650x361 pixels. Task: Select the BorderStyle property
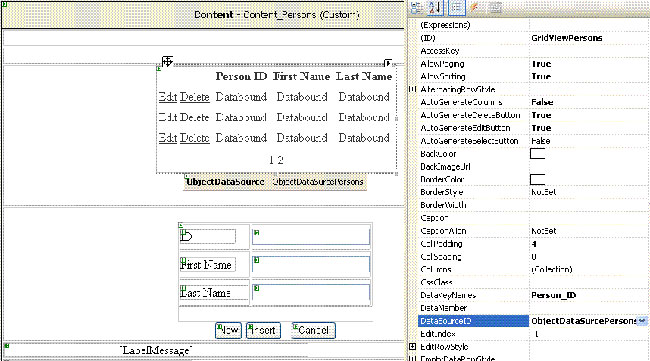click(441, 192)
